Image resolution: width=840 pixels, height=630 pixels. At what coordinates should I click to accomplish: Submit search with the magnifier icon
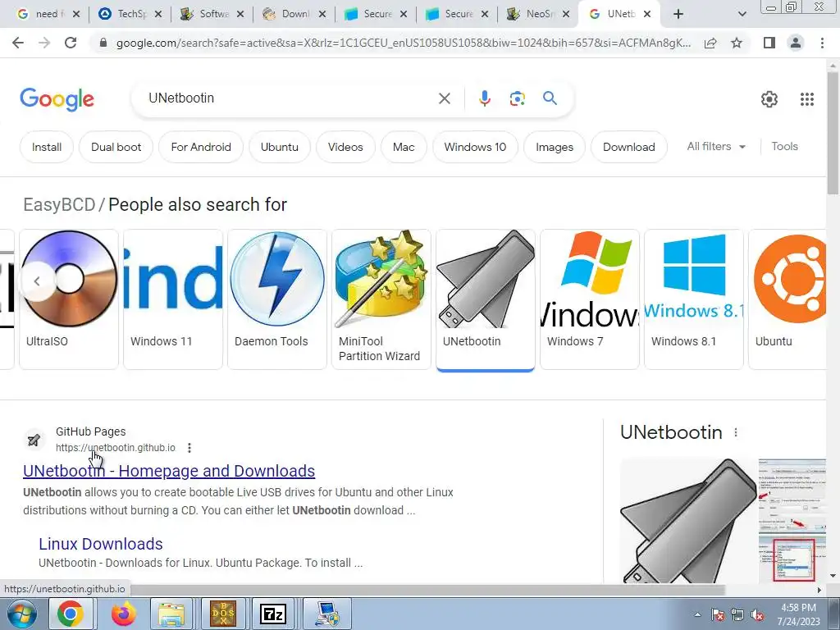tap(550, 98)
